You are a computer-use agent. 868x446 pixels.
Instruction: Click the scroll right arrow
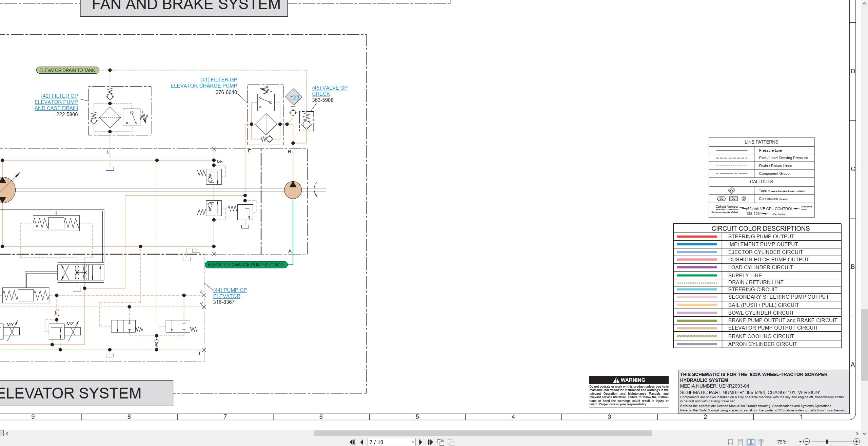pyautogui.click(x=857, y=433)
